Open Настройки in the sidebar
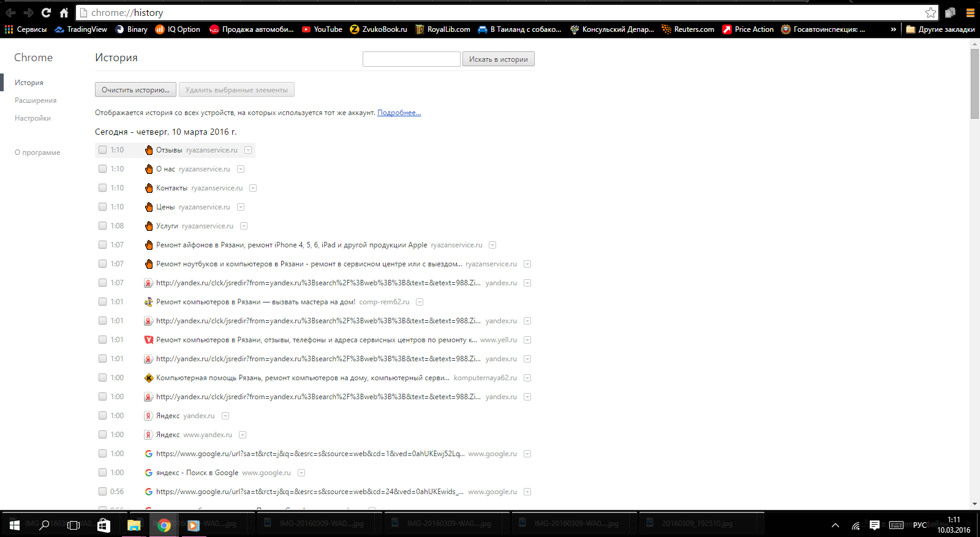 tap(32, 118)
